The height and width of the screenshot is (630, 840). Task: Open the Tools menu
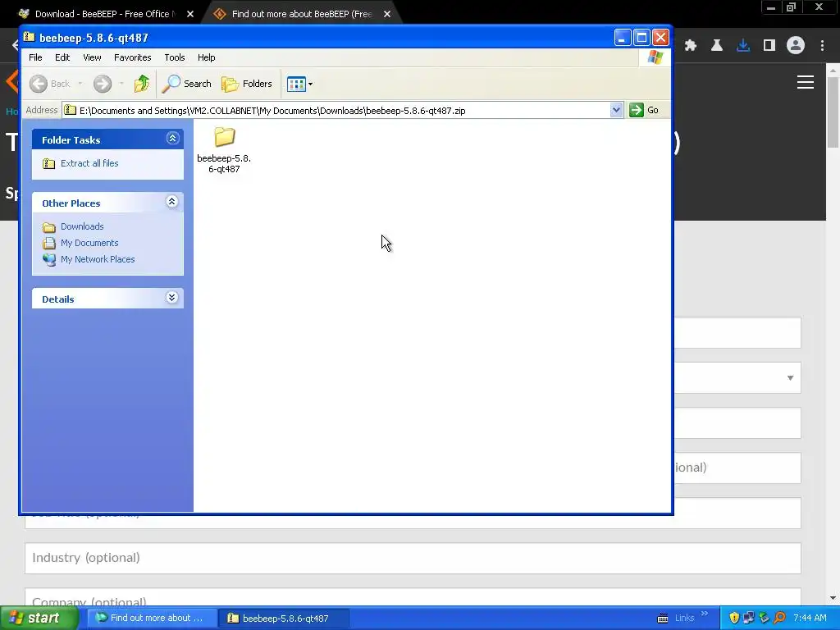tap(175, 57)
